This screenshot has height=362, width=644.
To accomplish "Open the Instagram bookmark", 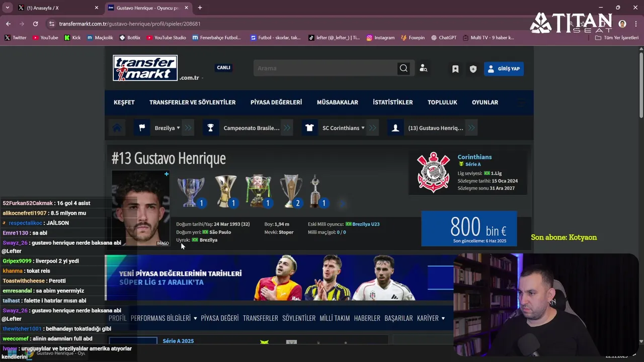I will pyautogui.click(x=380, y=38).
